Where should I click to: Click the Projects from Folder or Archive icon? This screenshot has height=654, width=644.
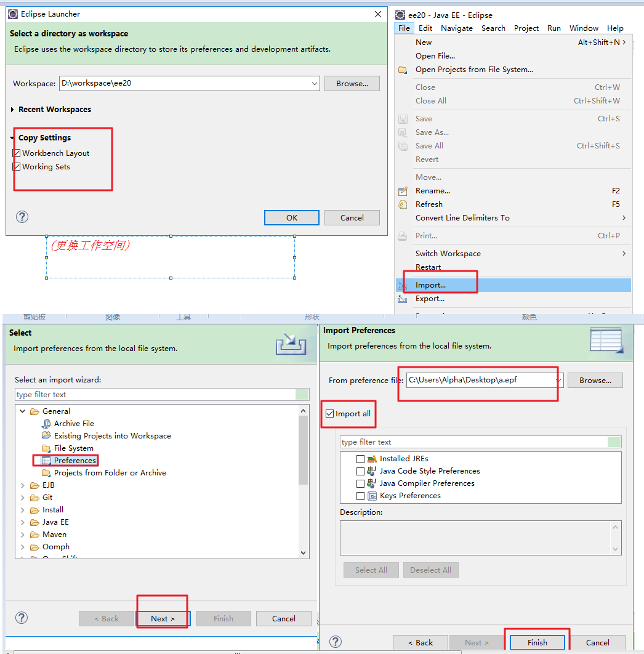tap(46, 472)
